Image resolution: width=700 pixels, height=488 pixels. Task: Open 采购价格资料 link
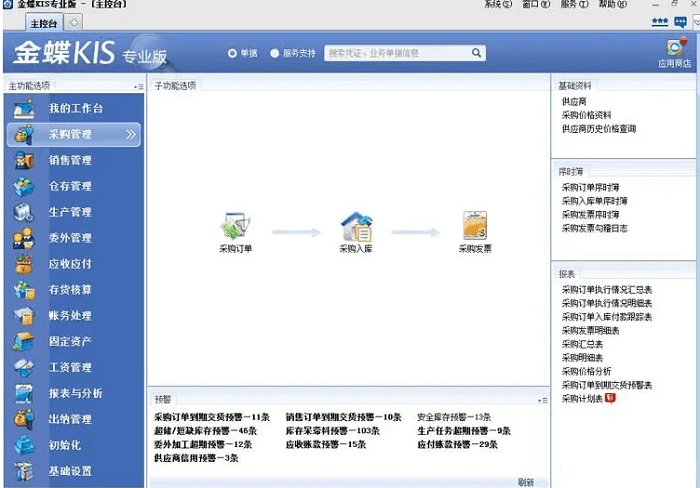[587, 115]
